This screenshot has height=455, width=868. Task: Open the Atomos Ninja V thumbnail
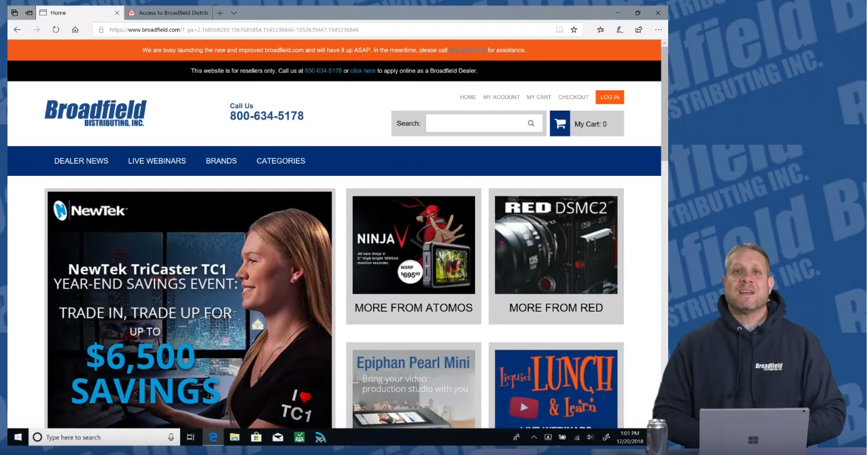(x=413, y=245)
